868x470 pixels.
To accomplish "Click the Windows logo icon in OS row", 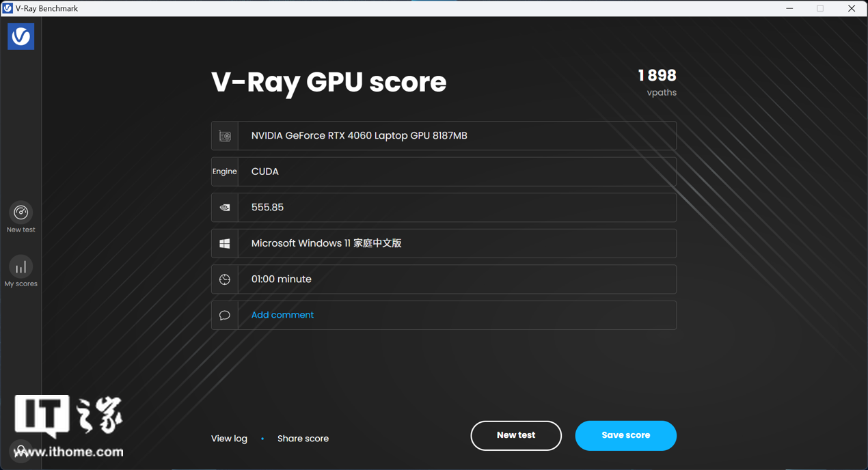I will point(225,244).
